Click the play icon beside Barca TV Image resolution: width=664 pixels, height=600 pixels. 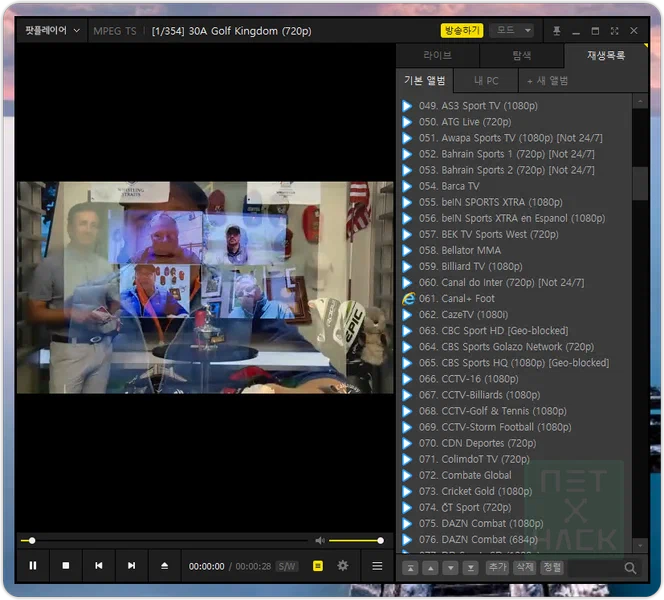click(407, 186)
